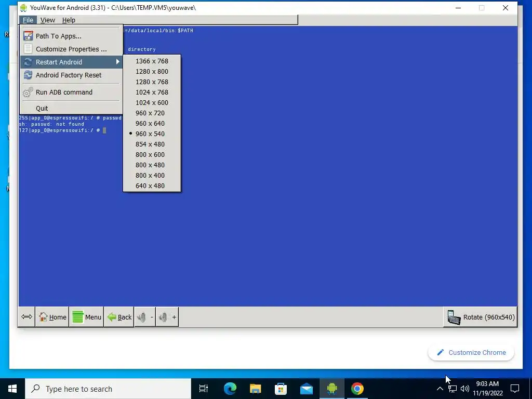Click the 'passwd: not found' terminal line
This screenshot has height=399, width=532.
(51, 124)
